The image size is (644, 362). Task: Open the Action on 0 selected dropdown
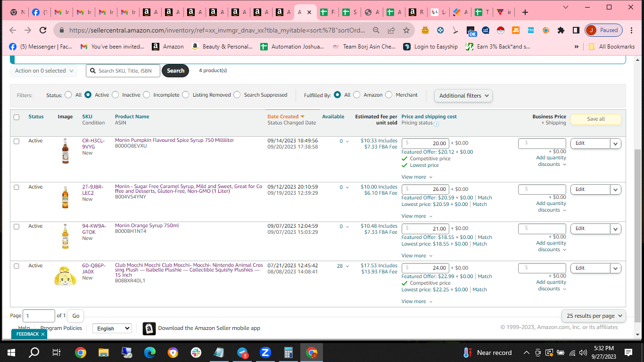(x=43, y=71)
